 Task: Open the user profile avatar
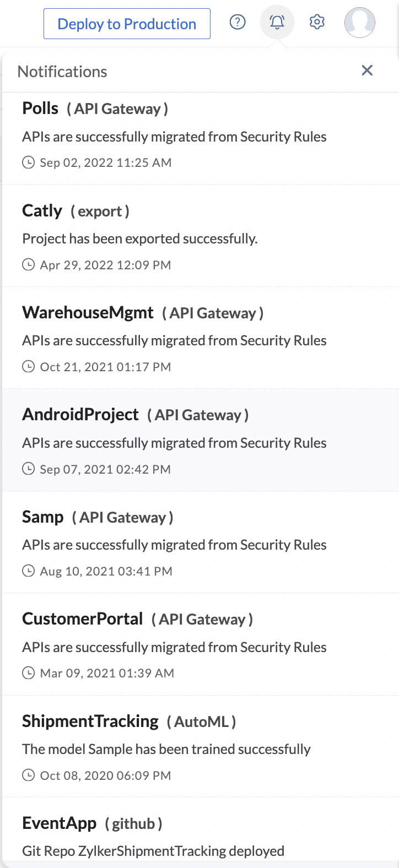(x=360, y=22)
